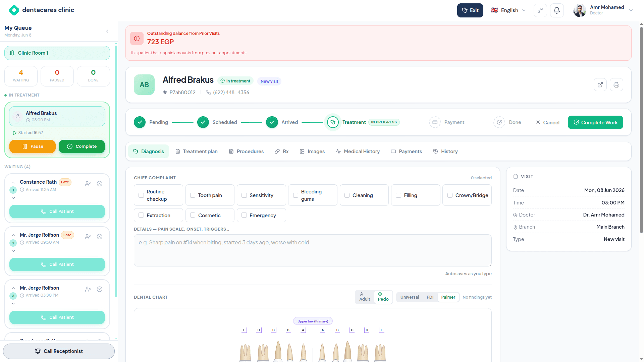Click the Treatment stethoscope step icon

[333, 122]
